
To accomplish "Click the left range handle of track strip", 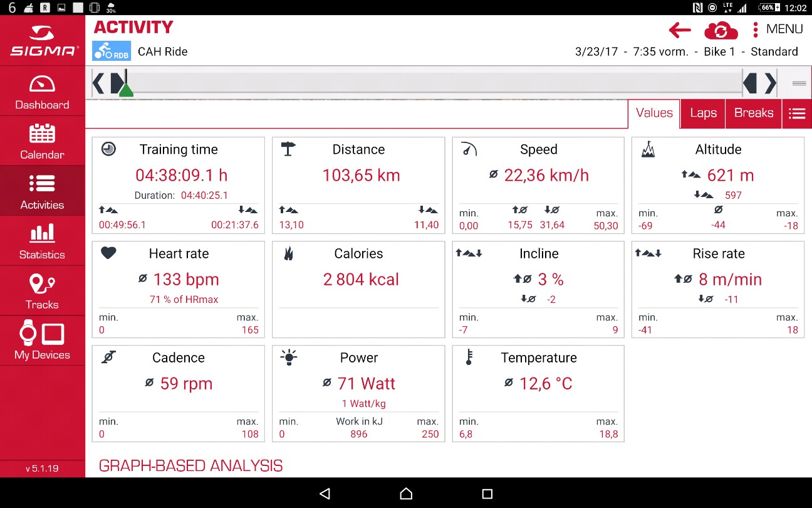I will [116, 83].
